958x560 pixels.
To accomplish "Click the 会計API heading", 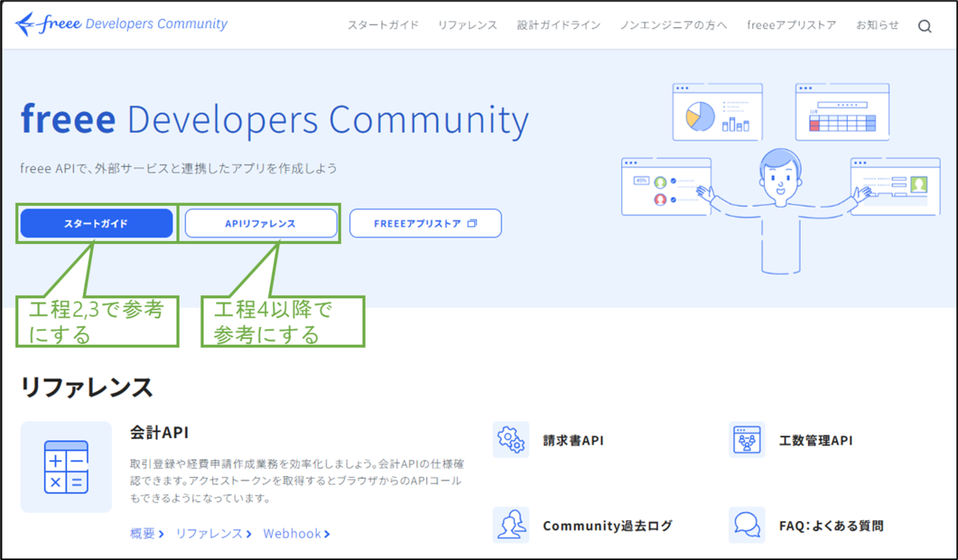I will tap(159, 432).
